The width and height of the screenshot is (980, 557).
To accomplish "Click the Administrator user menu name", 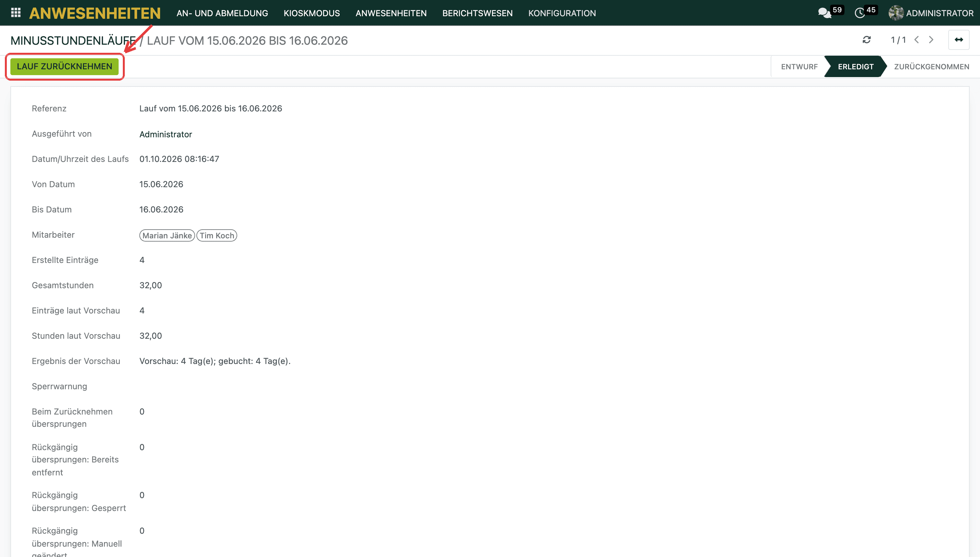I will point(939,13).
